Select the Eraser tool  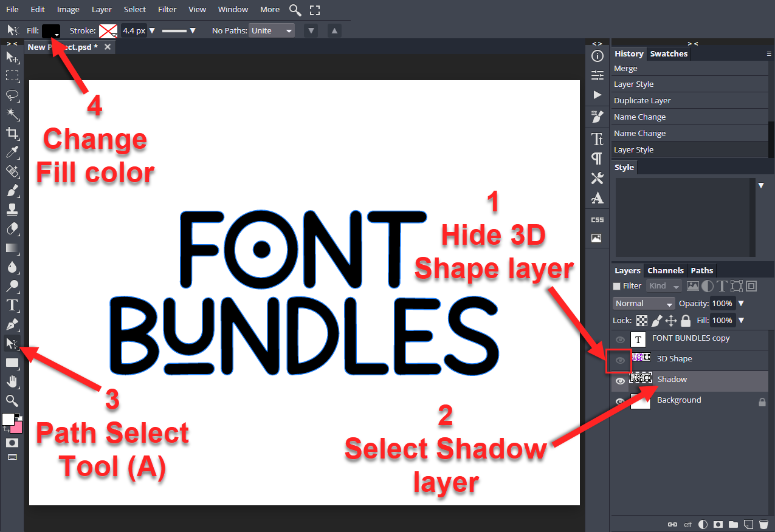tap(12, 229)
